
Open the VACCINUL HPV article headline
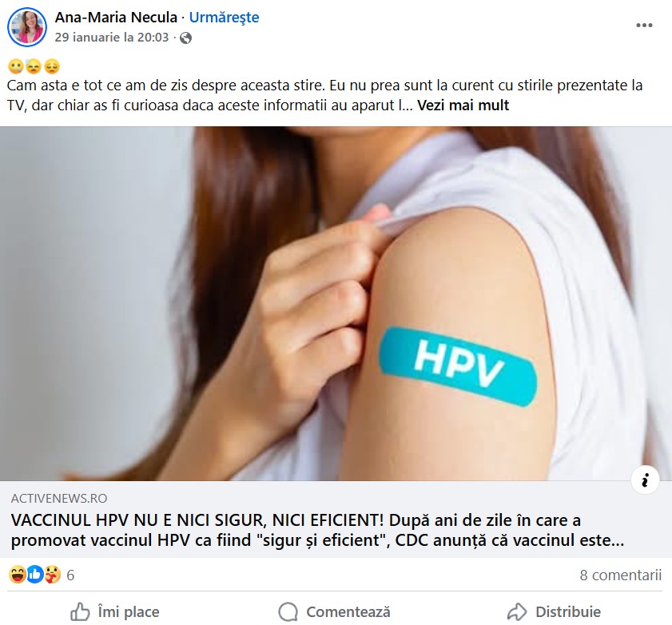coord(317,530)
